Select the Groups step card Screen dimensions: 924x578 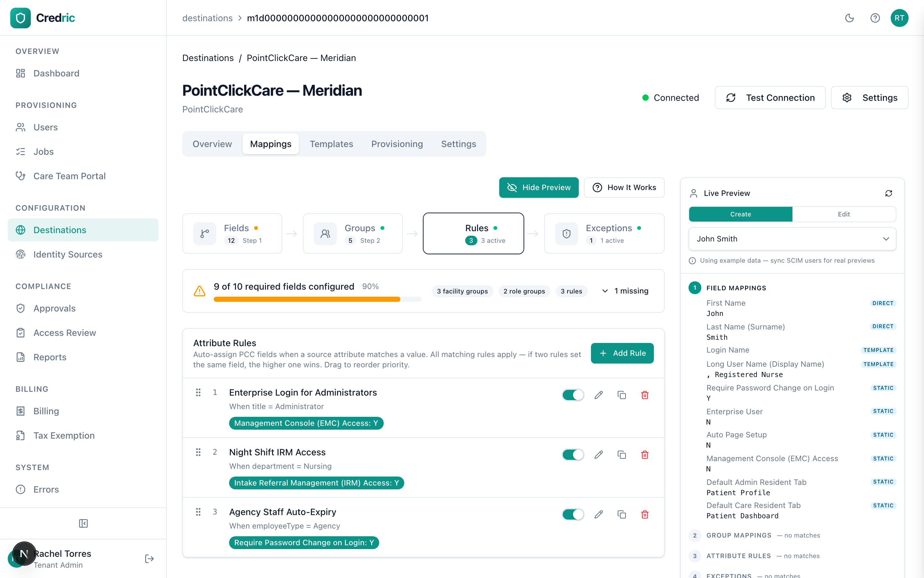352,233
